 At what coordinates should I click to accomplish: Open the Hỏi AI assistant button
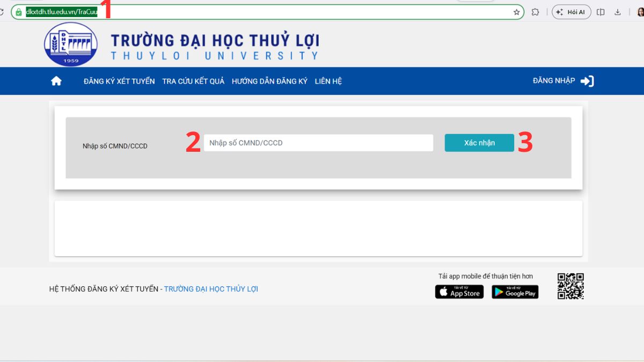[x=572, y=12]
